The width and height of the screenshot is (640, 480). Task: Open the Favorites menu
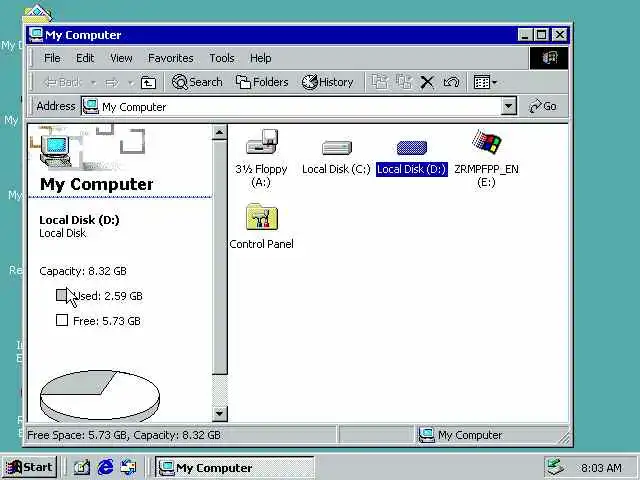(x=171, y=58)
